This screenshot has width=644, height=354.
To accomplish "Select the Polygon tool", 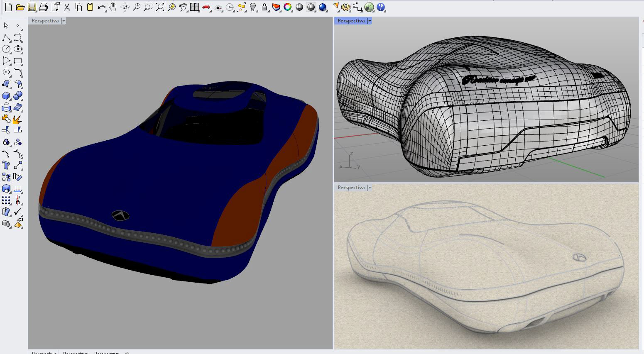I will click(6, 72).
